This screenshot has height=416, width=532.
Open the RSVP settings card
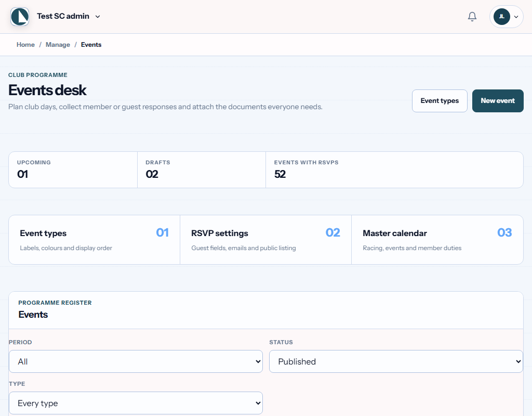click(x=265, y=240)
